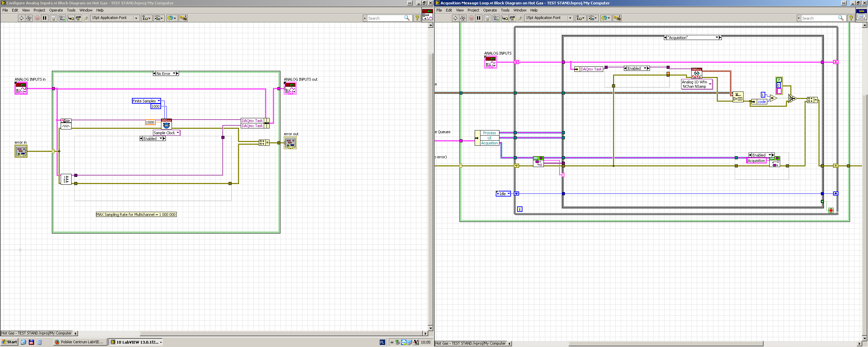The height and width of the screenshot is (347, 868).
Task: Click Step Over in Configure Analog Inputs window
Action: point(78,18)
